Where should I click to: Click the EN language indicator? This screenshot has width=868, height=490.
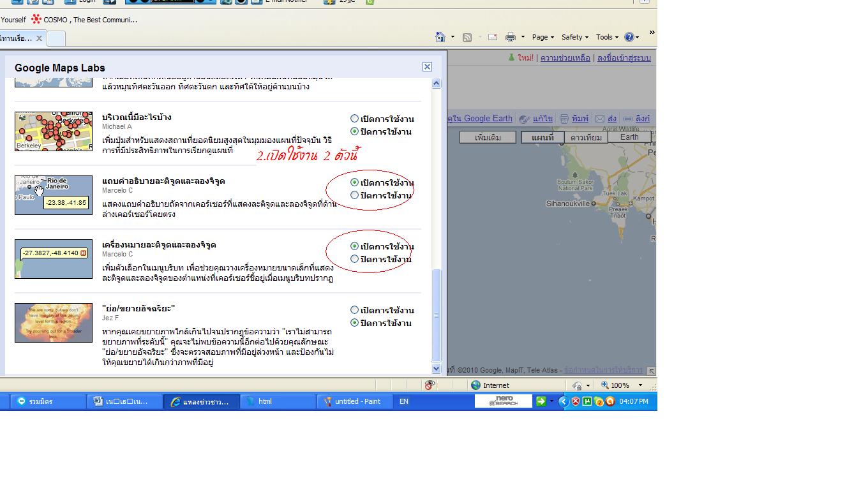(404, 401)
